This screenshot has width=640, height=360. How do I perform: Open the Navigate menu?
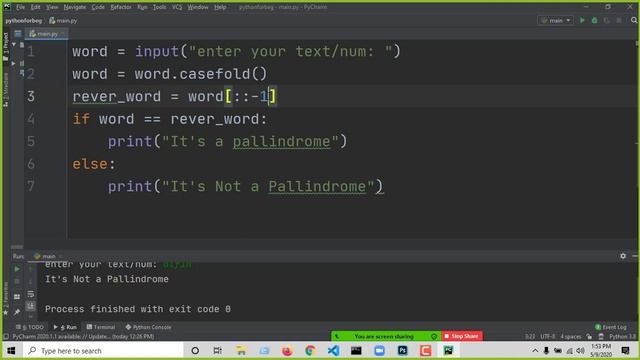pyautogui.click(x=75, y=7)
